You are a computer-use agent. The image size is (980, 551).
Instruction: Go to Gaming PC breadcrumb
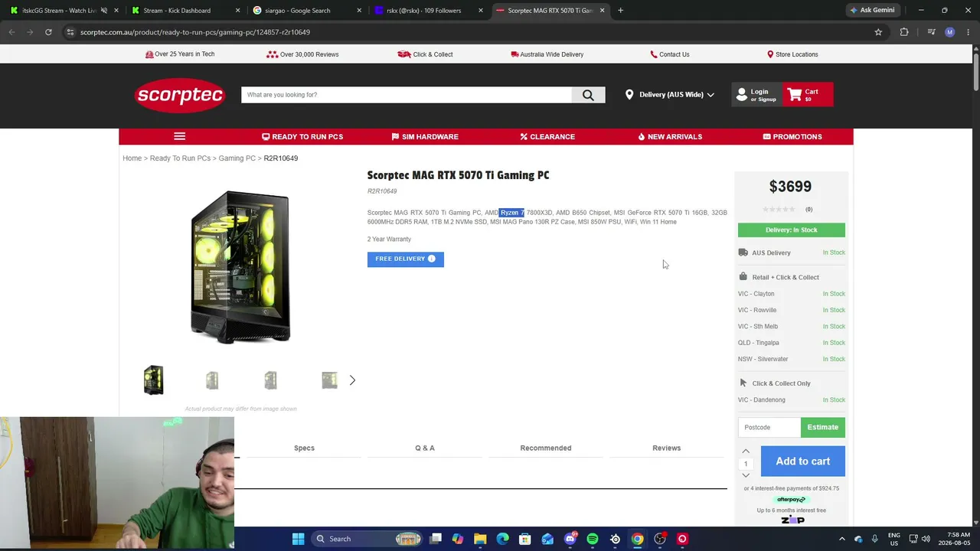237,158
